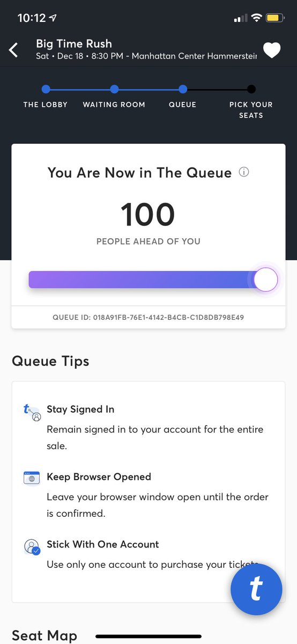The height and width of the screenshot is (644, 297).
Task: Tap the purple queue progress bar
Action: coord(144,280)
